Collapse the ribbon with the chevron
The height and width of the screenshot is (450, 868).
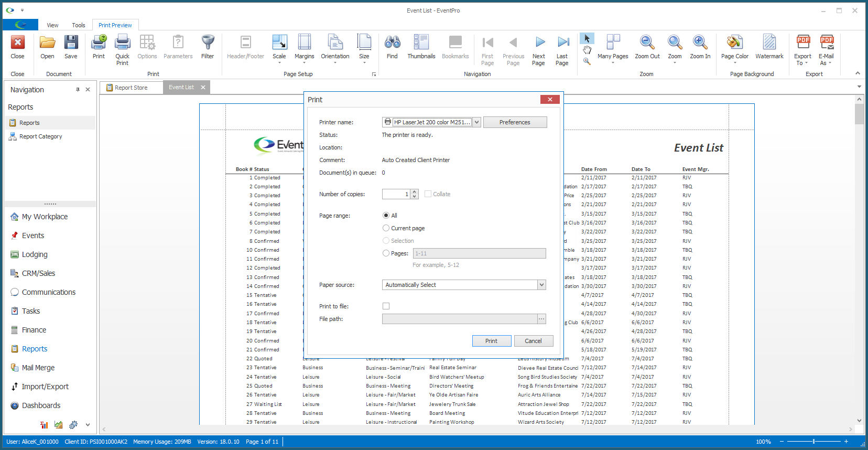click(858, 73)
